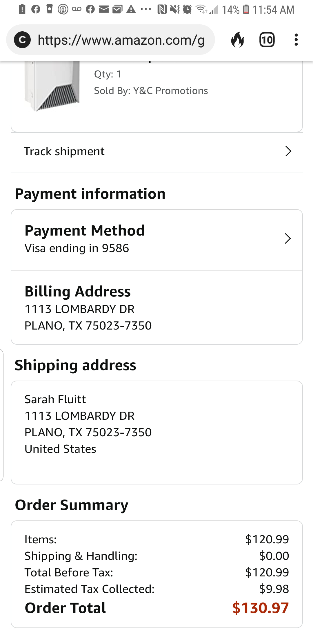
Task: Tap the warning triangle notification icon
Action: (x=131, y=10)
